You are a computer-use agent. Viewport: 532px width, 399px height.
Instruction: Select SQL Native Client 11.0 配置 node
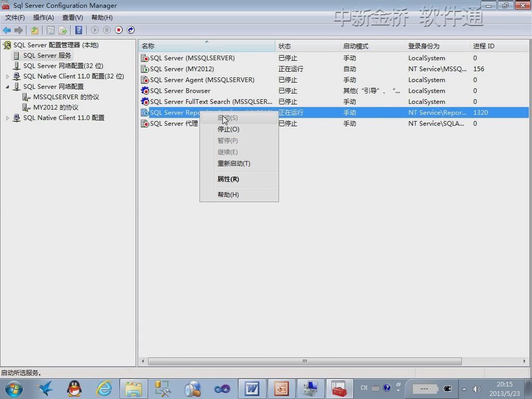[64, 118]
